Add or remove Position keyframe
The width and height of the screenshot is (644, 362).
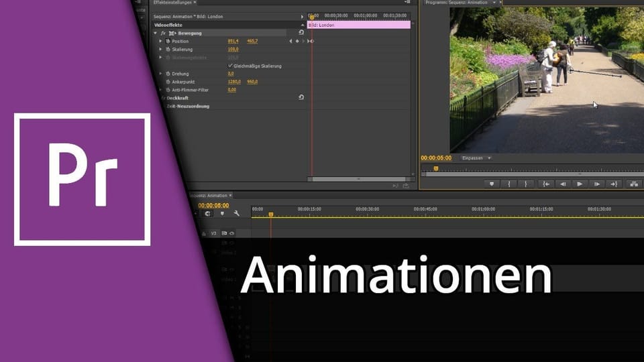click(x=297, y=41)
